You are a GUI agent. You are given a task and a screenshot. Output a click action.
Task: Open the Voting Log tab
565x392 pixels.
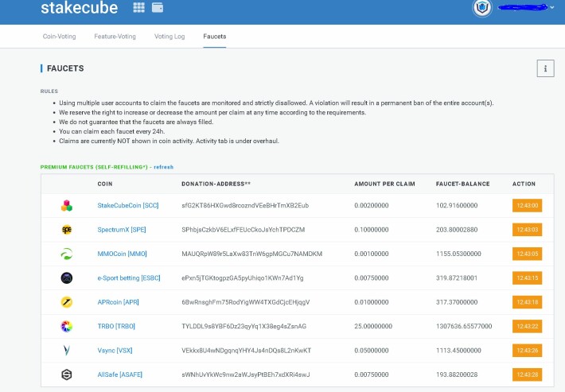pos(169,37)
